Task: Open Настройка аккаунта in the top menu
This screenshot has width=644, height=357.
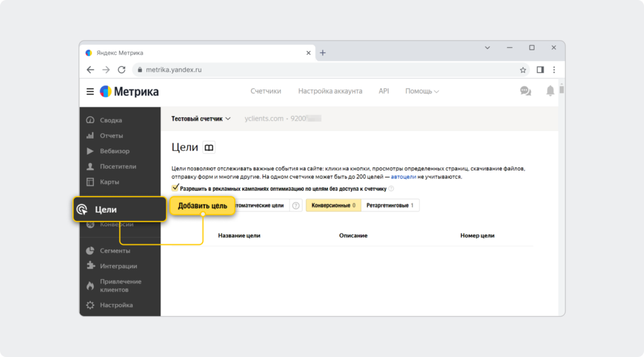Action: (x=330, y=91)
